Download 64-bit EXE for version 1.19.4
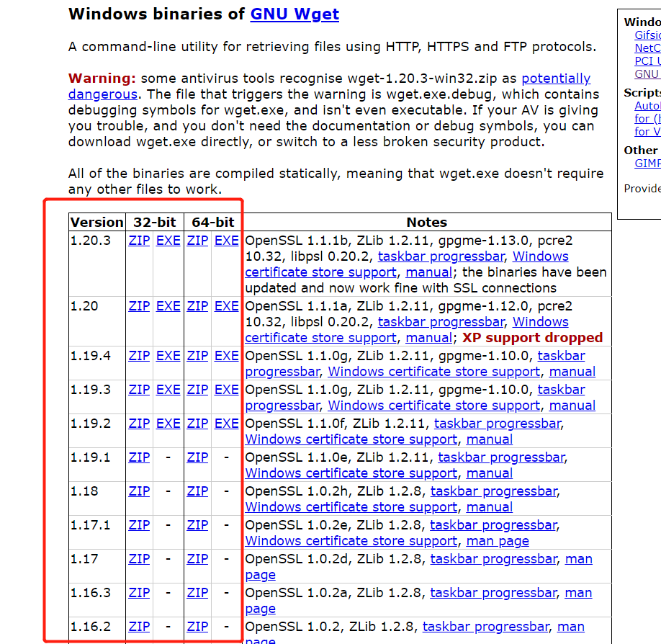The height and width of the screenshot is (644, 661). (x=226, y=356)
